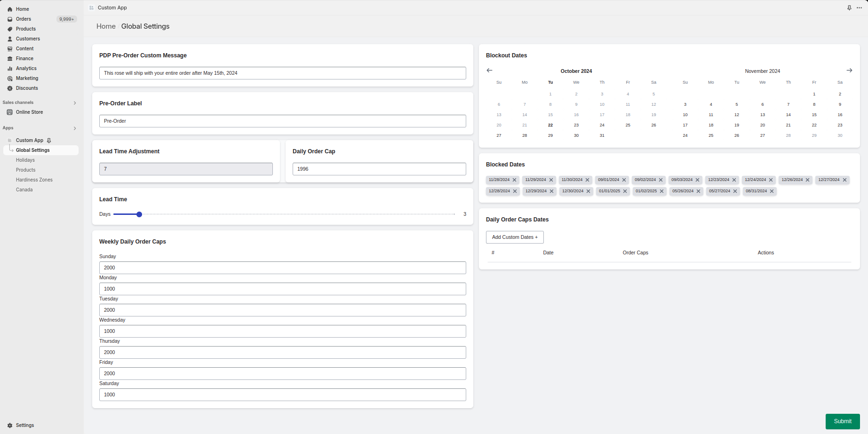
Task: Open the Analytics section
Action: click(x=10, y=68)
